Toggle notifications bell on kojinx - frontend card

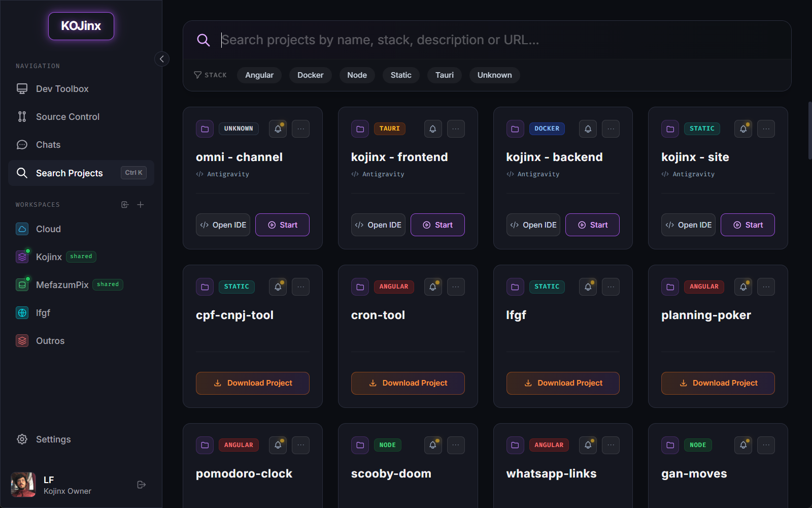click(433, 129)
